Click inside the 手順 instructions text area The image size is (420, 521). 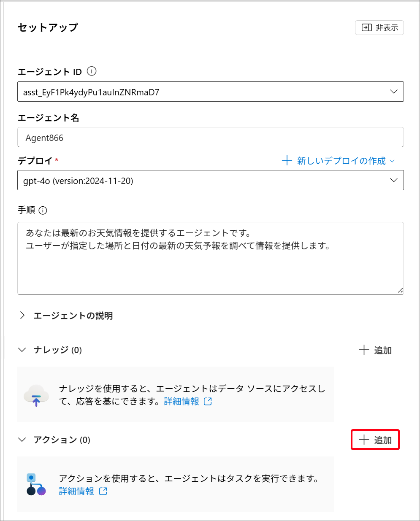(x=210, y=266)
